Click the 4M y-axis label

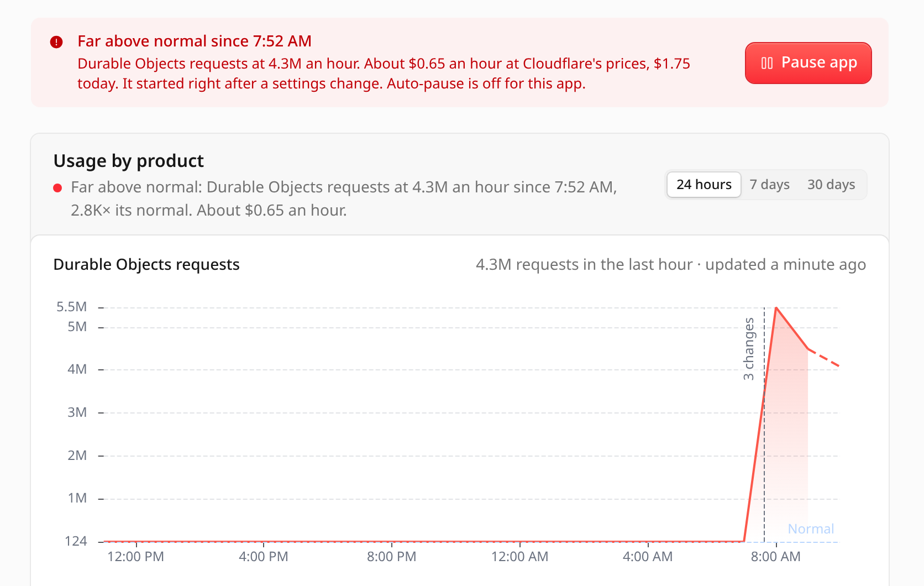[77, 369]
